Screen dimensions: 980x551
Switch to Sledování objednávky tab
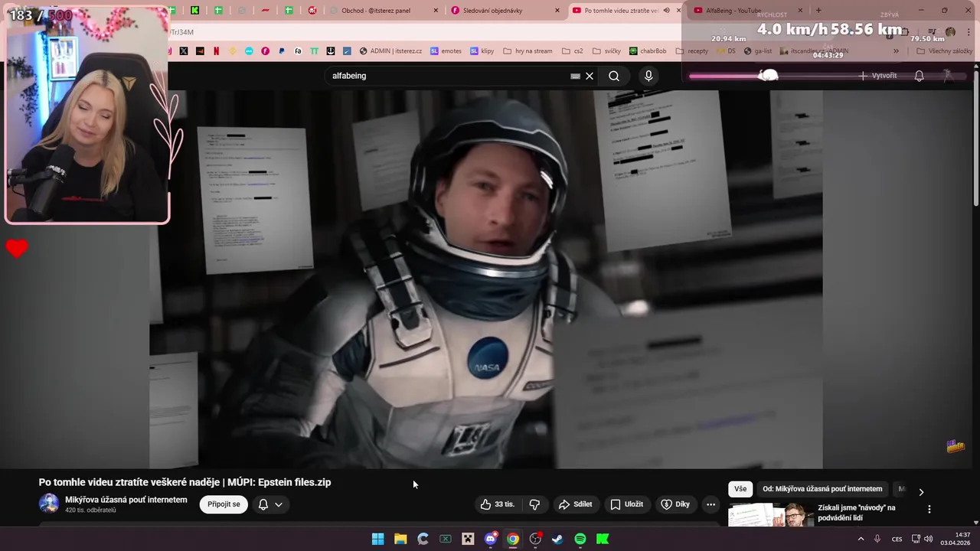501,11
